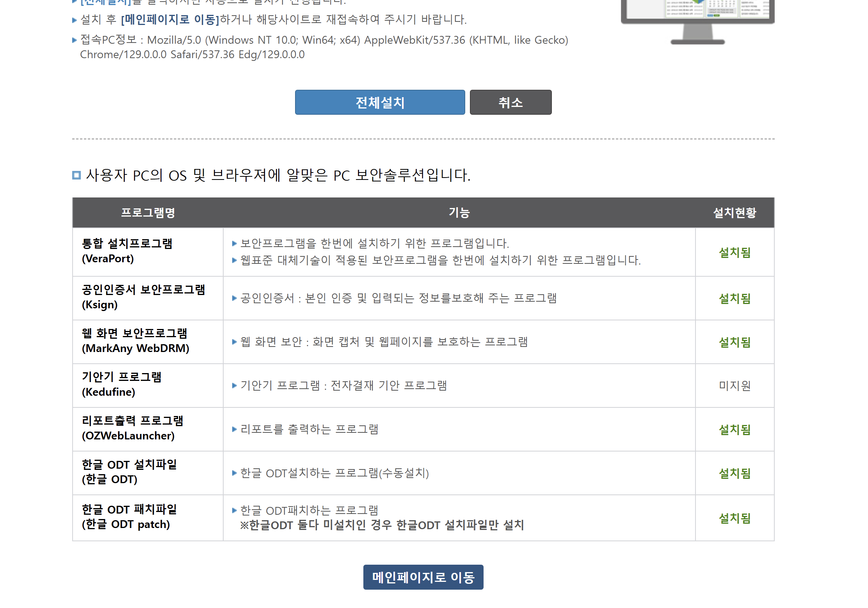Click 한글 ODT 설치파일 설치됨 status
Image resolution: width=868 pixels, height=608 pixels.
735,473
